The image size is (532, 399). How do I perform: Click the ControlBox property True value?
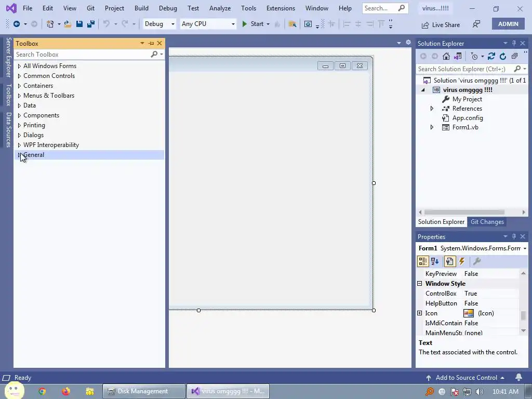(x=471, y=294)
